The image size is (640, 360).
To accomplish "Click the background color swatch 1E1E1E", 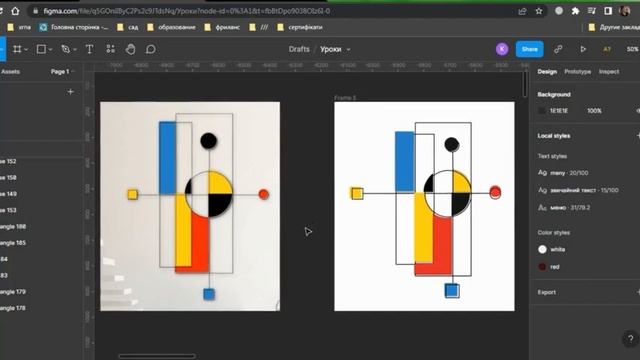I will click(x=542, y=111).
